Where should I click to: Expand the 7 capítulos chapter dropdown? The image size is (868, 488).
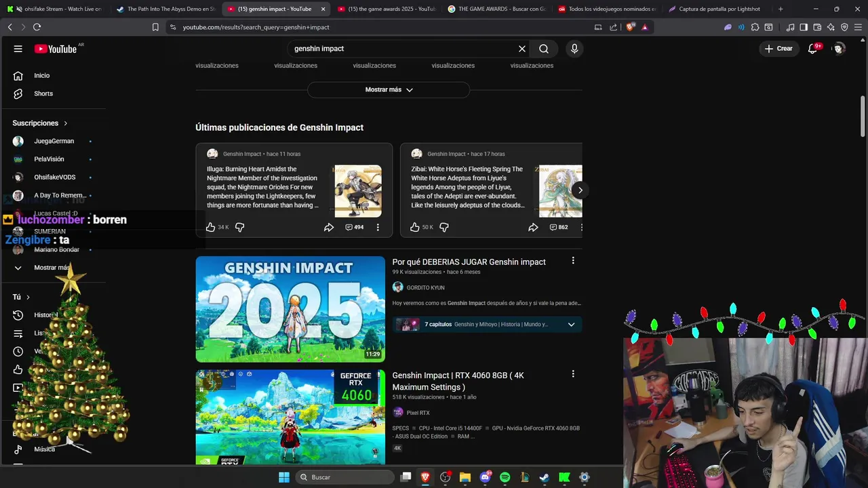(x=571, y=325)
